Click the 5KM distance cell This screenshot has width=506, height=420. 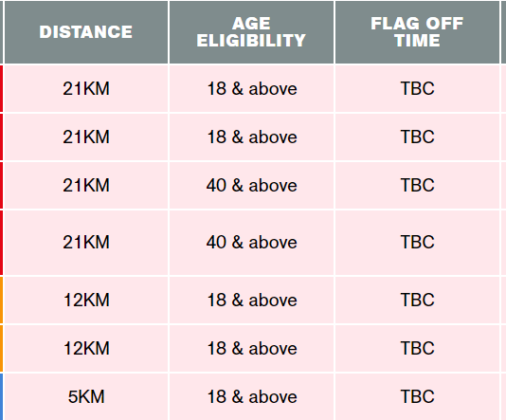pos(86,396)
